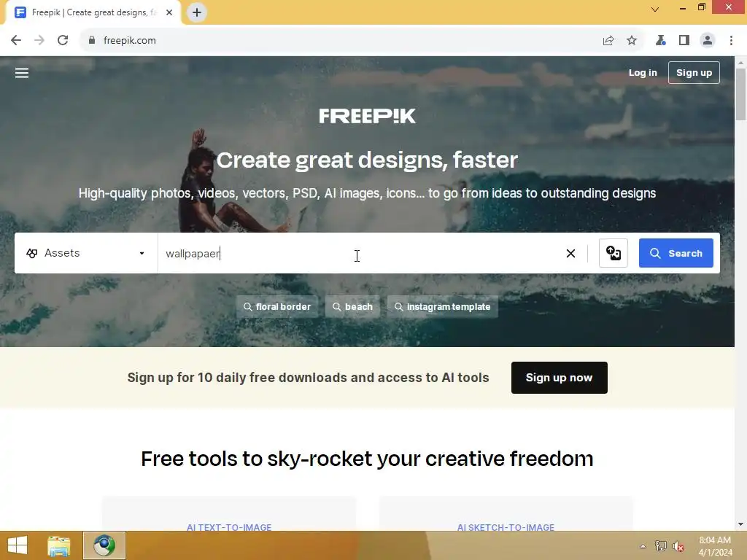Select the floral border suggestion
747x560 pixels.
click(x=277, y=307)
